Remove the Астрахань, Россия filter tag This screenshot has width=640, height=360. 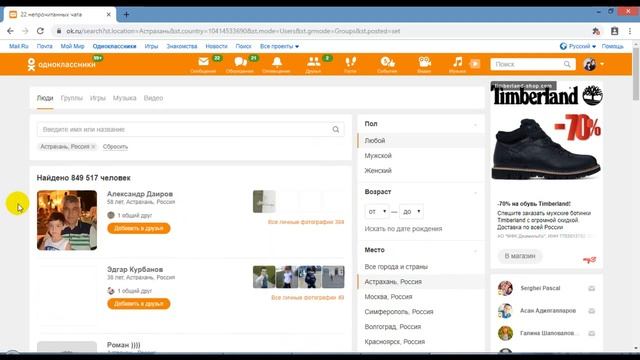(x=93, y=147)
